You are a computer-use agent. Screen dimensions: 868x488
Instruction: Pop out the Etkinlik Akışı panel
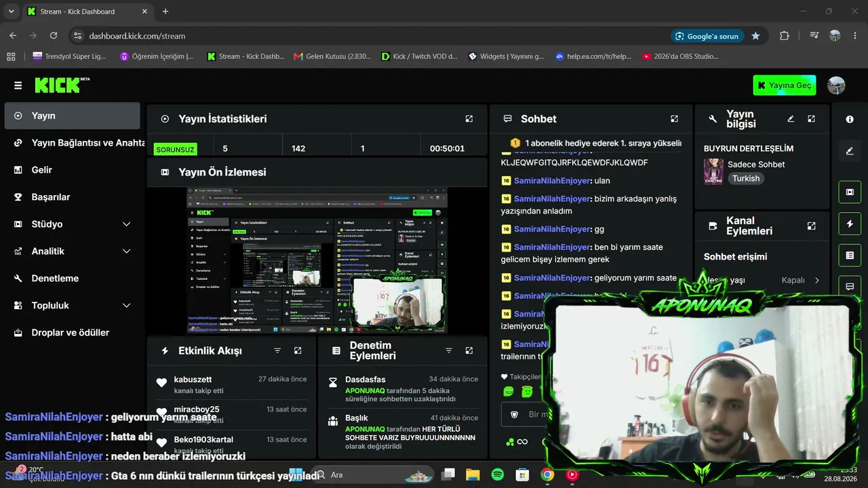coord(298,350)
